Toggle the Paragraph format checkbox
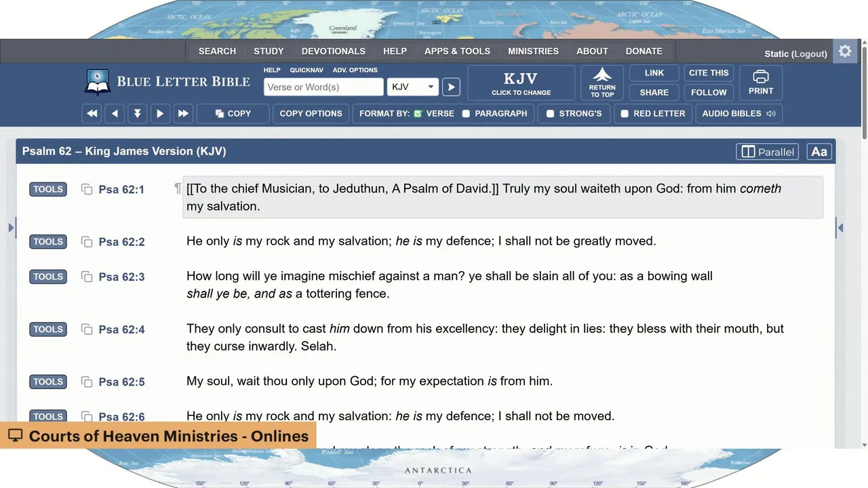868x488 pixels. coord(466,114)
